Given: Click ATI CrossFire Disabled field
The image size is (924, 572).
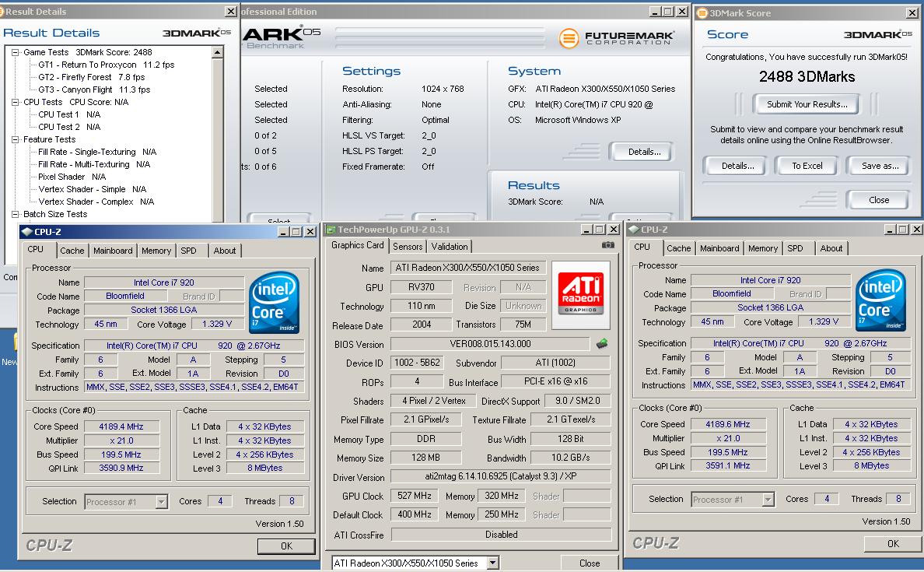Looking at the screenshot, I should [501, 535].
